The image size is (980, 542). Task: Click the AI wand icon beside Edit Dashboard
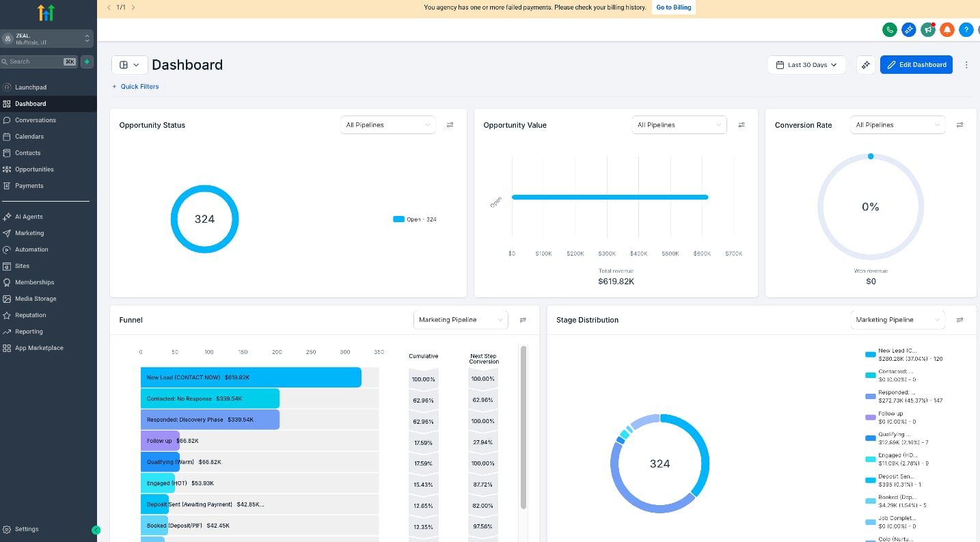point(865,64)
